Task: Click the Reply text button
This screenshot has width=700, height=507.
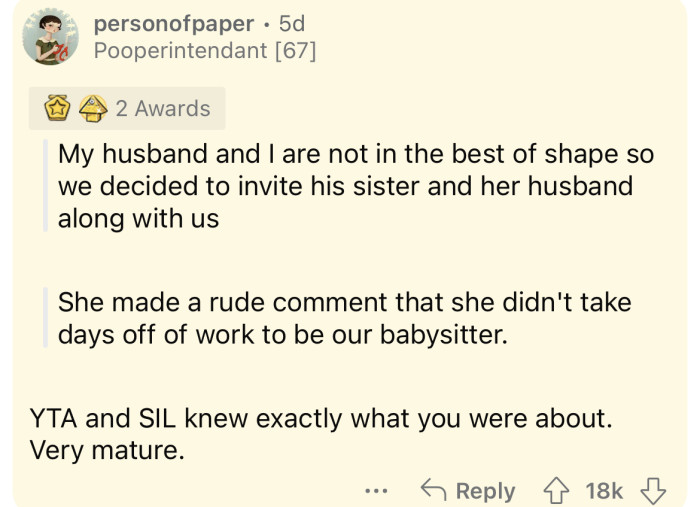Action: [485, 491]
